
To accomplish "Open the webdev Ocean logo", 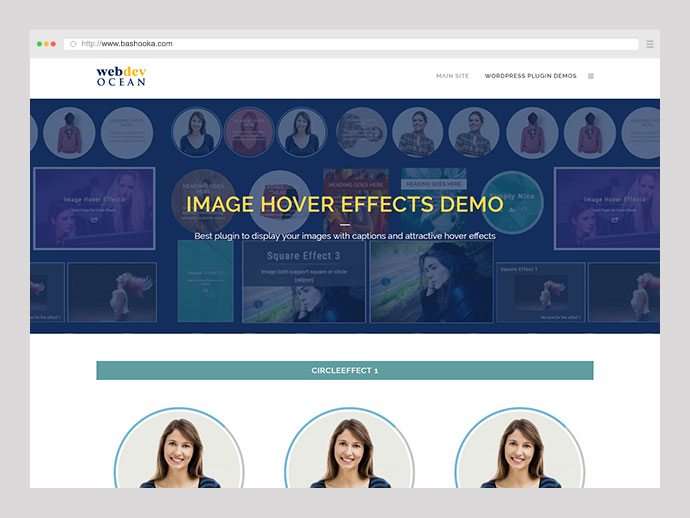I will pos(121,76).
